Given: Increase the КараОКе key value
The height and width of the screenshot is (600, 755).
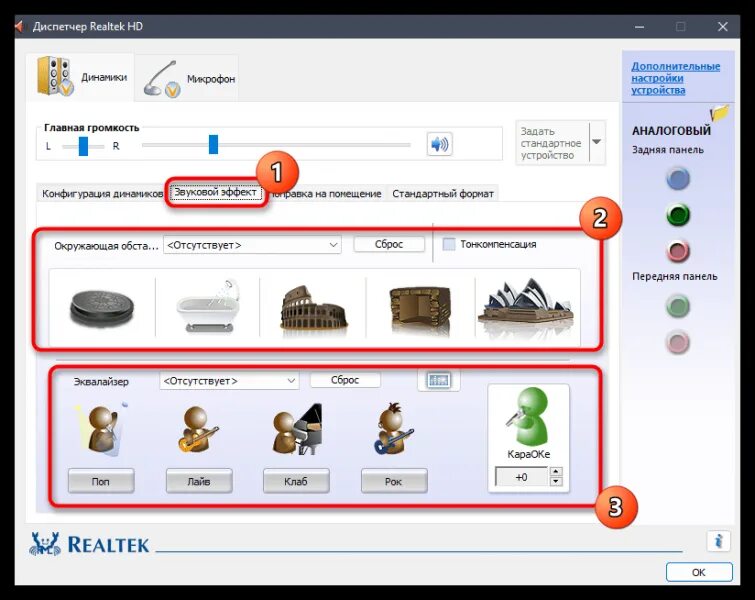Looking at the screenshot, I should 556,471.
